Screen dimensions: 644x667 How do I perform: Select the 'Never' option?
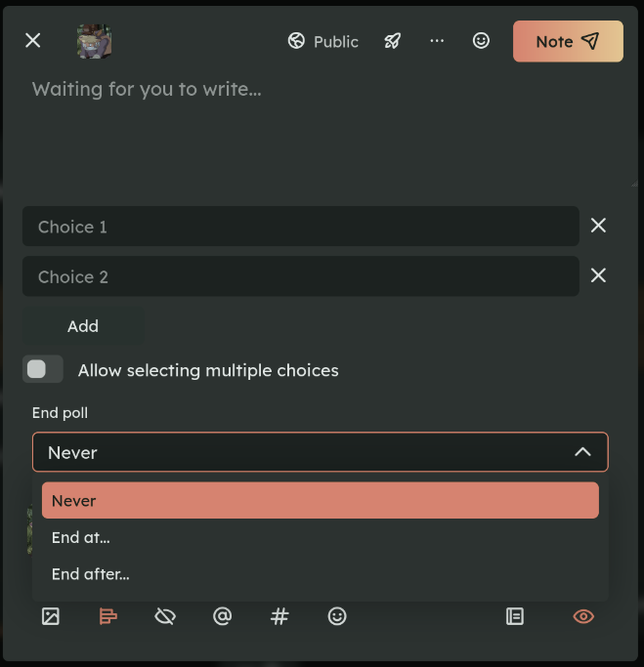tap(320, 500)
